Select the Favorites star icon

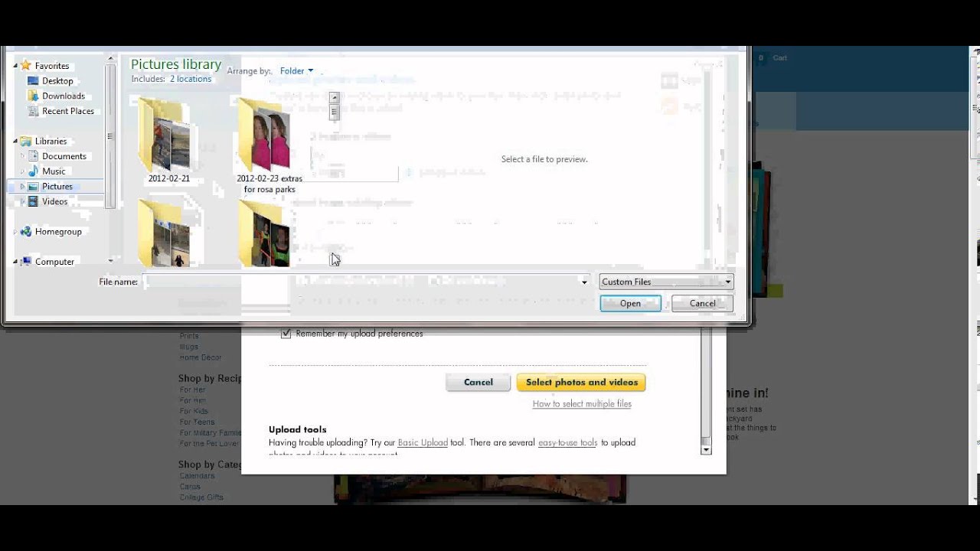[25, 66]
